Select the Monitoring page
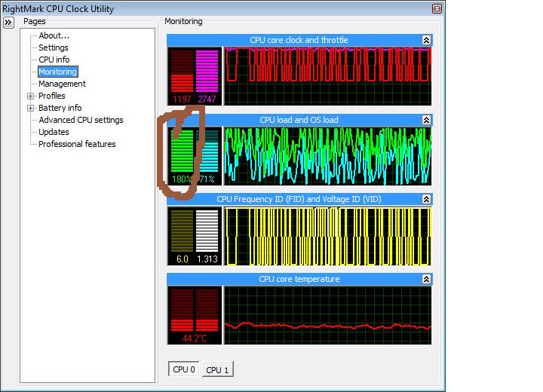 pyautogui.click(x=58, y=72)
